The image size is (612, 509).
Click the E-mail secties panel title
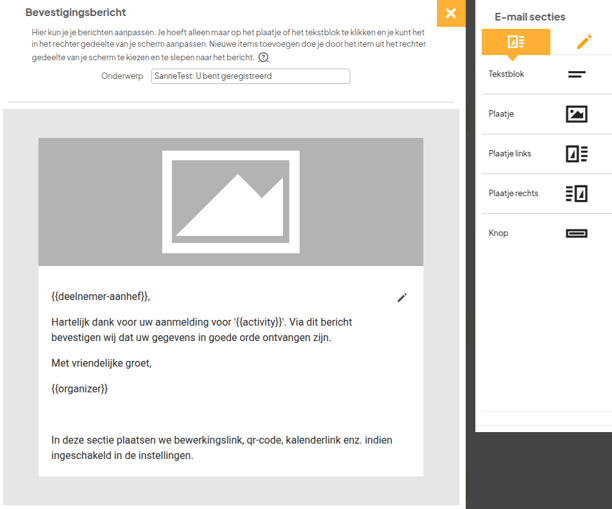click(530, 17)
